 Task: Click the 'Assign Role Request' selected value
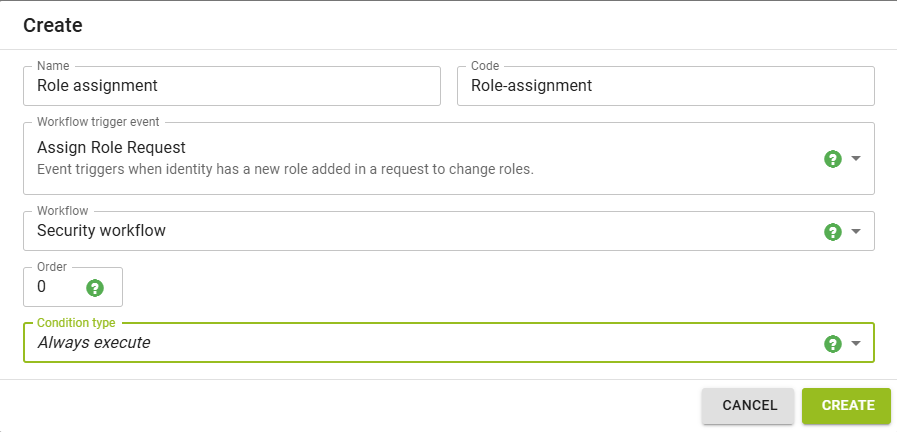(111, 148)
